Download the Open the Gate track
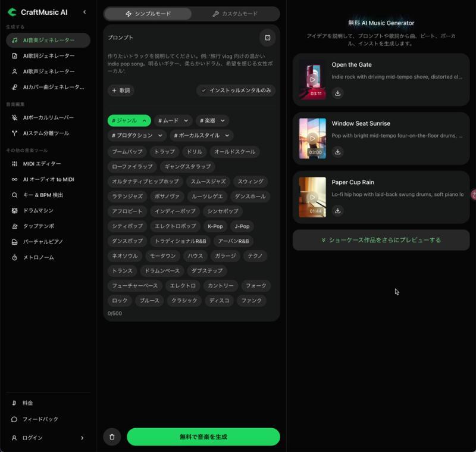 (x=337, y=93)
